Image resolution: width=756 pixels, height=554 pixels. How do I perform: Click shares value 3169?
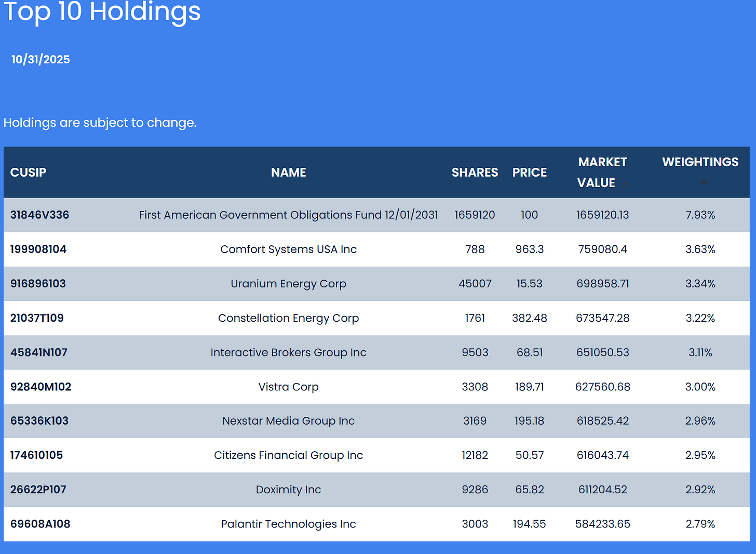coord(475,421)
